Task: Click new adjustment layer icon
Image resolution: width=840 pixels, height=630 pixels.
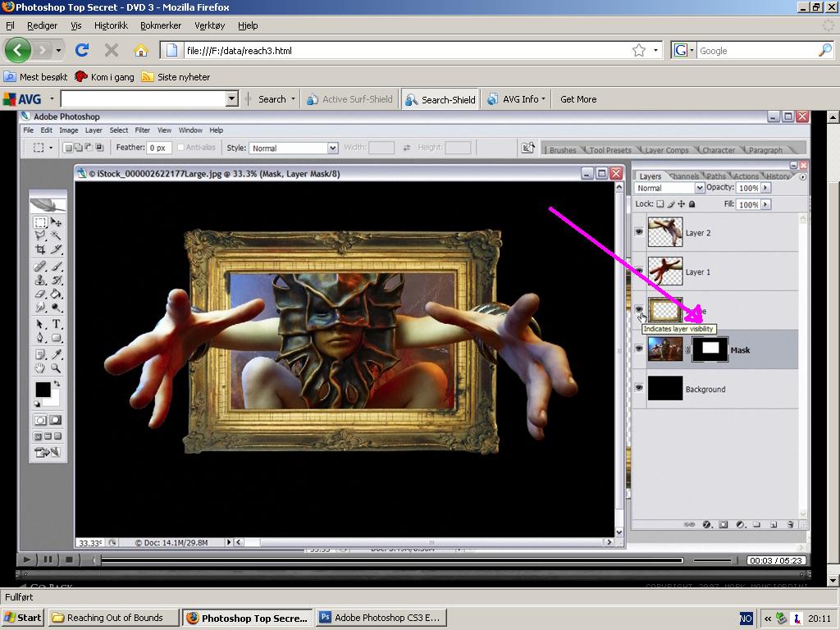Action: coord(741,524)
